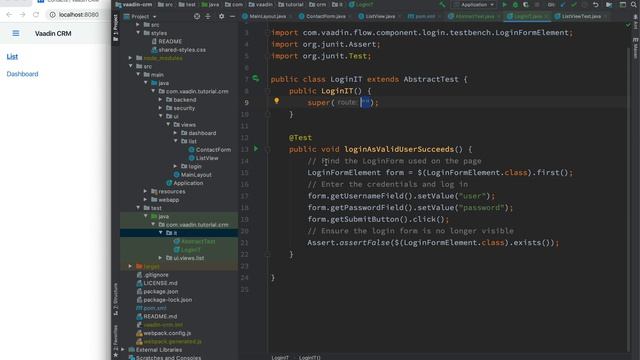Open ListView class in project tree
This screenshot has height=360, width=640.
pyautogui.click(x=203, y=158)
